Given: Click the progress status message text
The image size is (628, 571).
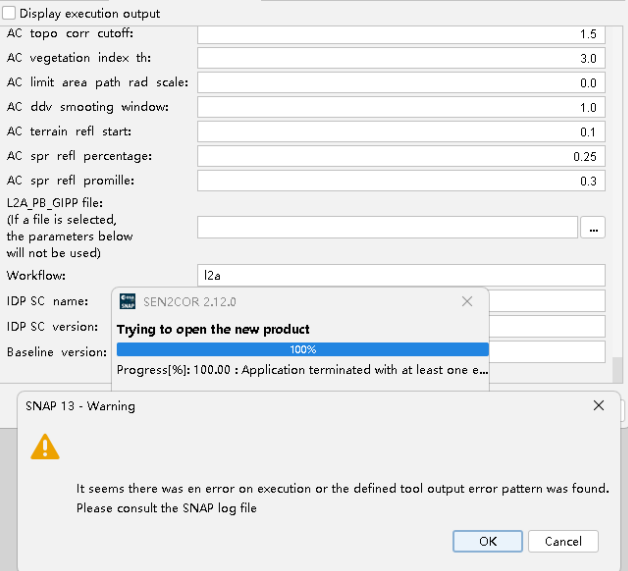Looking at the screenshot, I should point(302,369).
